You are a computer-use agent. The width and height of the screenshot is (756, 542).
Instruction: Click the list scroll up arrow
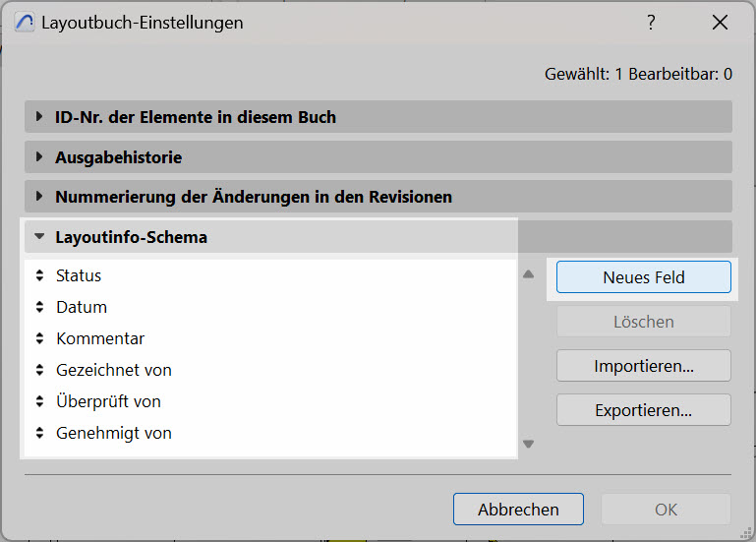(x=529, y=274)
